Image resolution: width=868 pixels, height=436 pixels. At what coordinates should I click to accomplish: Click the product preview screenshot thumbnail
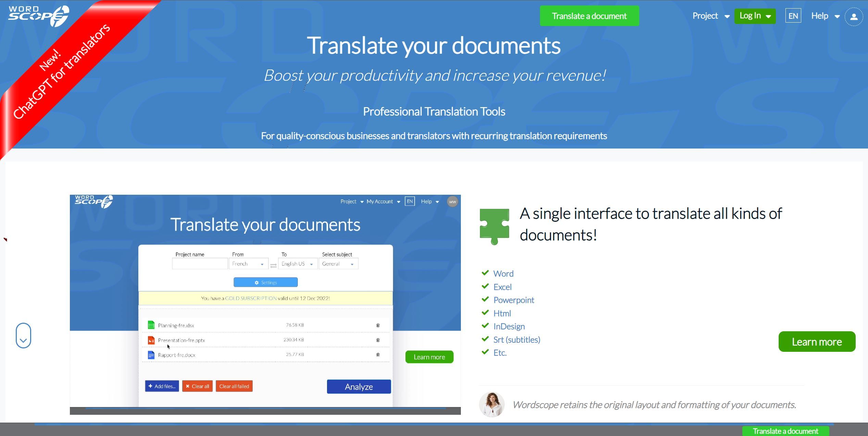(265, 305)
